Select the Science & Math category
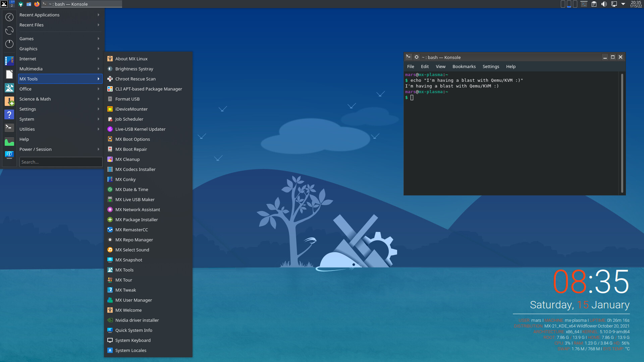Viewport: 644px width, 362px height. coord(60,99)
